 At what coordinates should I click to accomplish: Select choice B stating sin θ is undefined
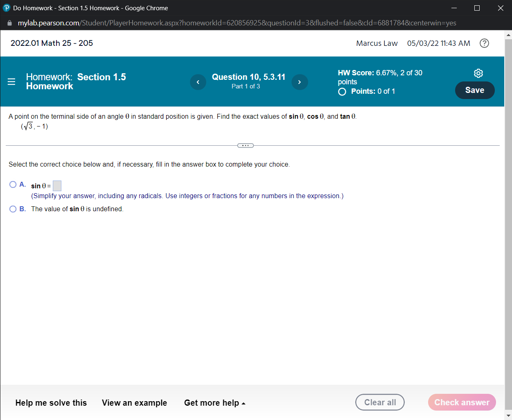(x=13, y=209)
